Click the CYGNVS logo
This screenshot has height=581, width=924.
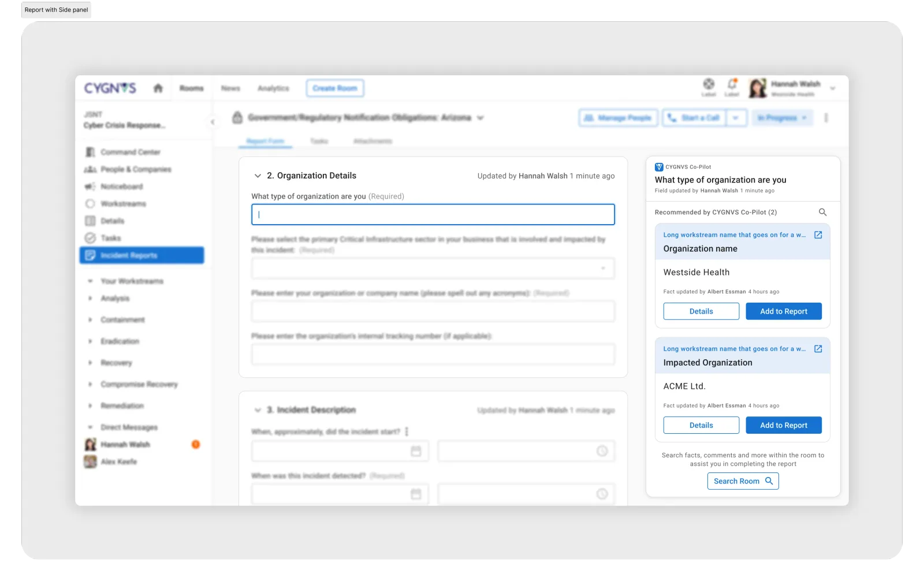pos(110,88)
